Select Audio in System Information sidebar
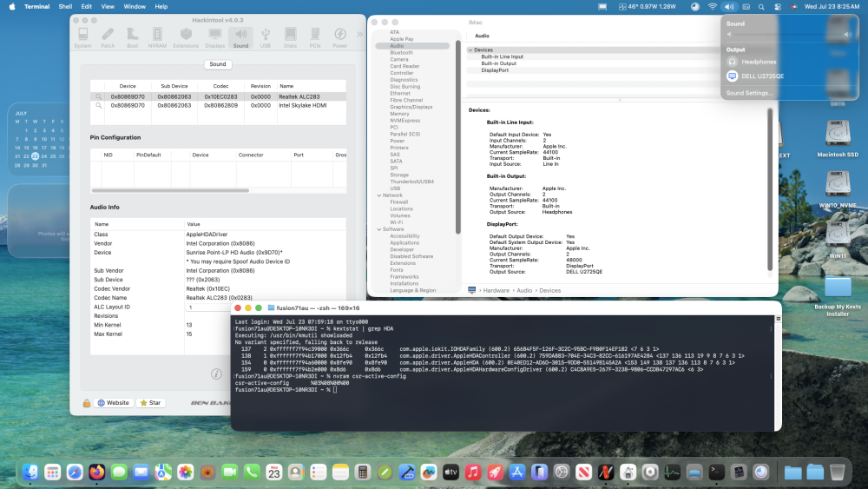This screenshot has width=868, height=489. 412,46
